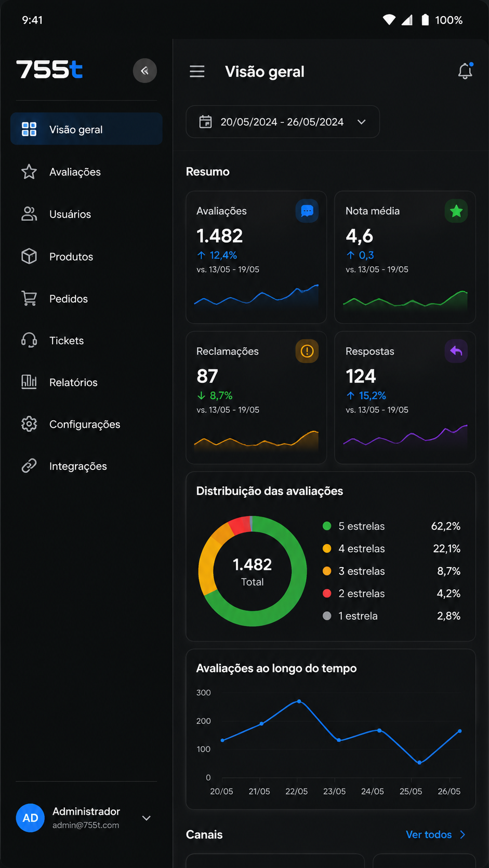
Task: Click the 755t logo
Action: coord(49,70)
